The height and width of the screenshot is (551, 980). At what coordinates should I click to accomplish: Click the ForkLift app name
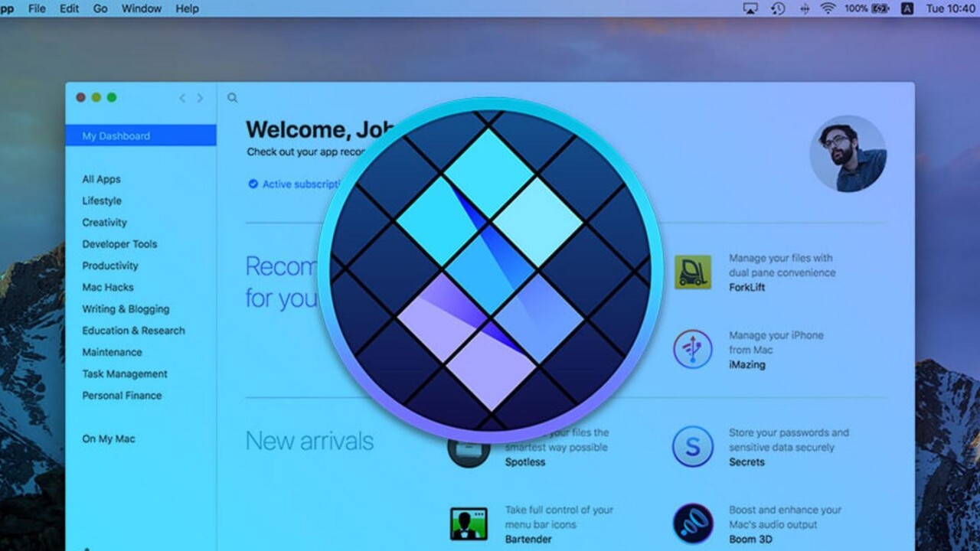(x=747, y=288)
